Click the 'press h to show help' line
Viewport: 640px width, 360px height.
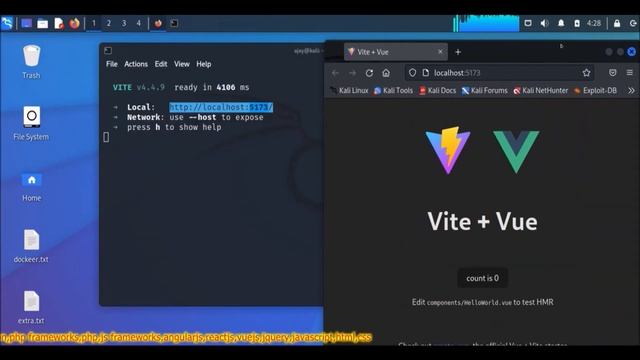pyautogui.click(x=174, y=127)
